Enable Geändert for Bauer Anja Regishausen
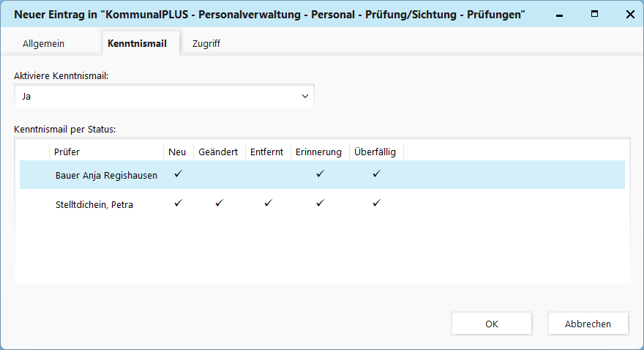Screen dimensions: 644x350 (x=218, y=175)
